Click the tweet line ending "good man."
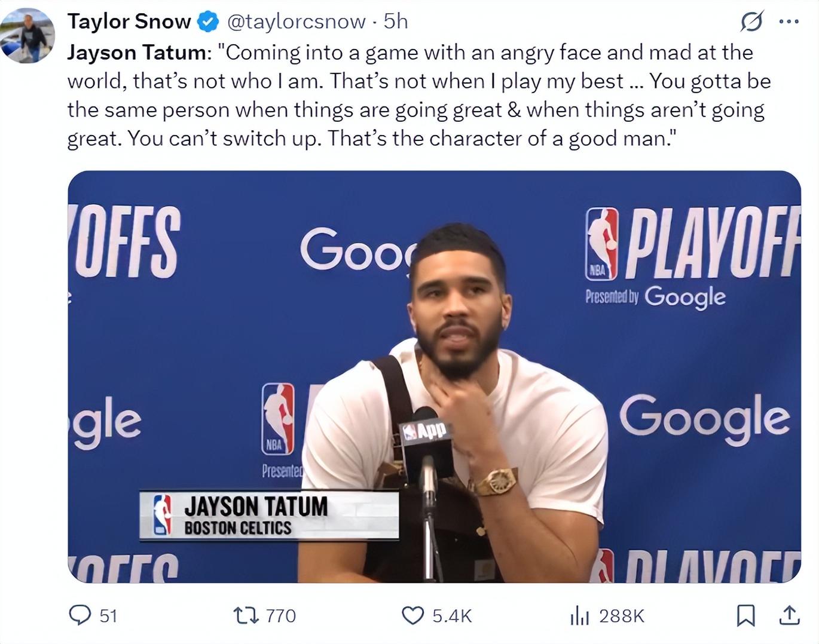Screen dimensions: 819x644 tap(371, 139)
